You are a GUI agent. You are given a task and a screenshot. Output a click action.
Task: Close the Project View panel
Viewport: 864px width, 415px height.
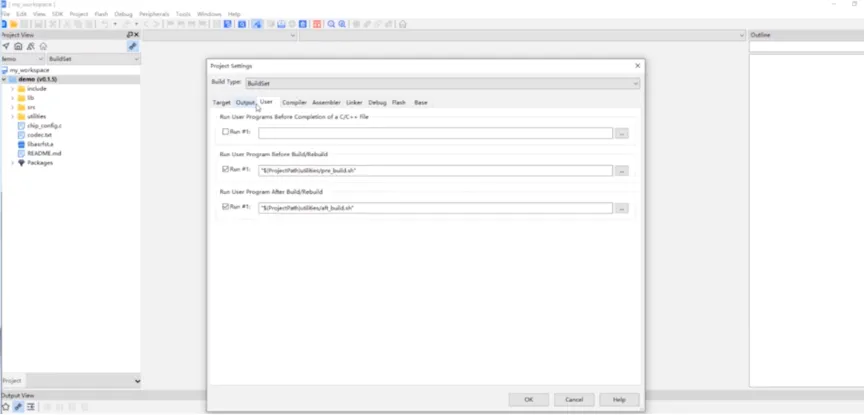137,35
